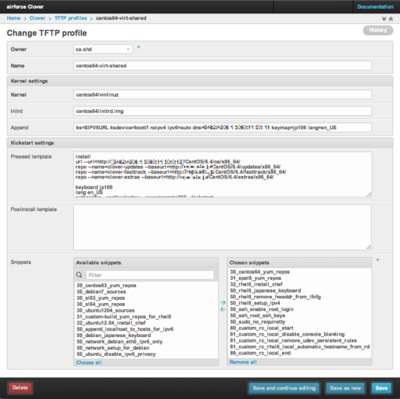
Task: Focus the snippets Filter field
Action: [150, 275]
